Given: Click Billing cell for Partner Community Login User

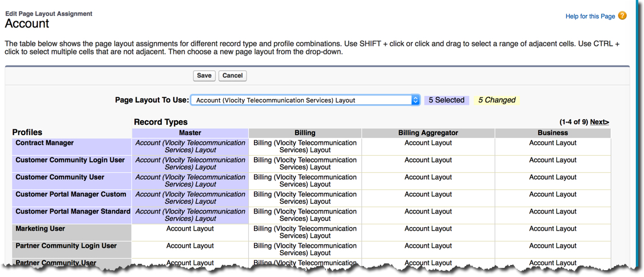Looking at the screenshot, I should (x=305, y=250).
